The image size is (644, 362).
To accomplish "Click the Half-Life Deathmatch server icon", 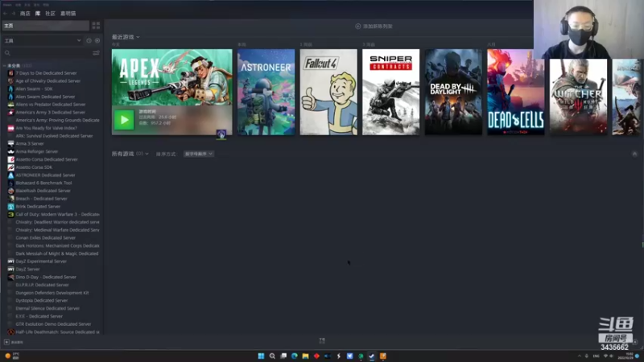I will click(x=11, y=331).
